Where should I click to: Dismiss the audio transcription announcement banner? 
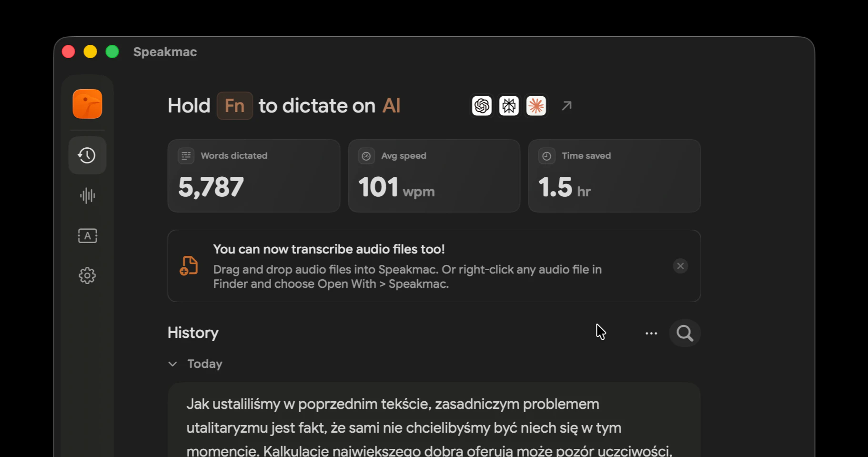click(680, 266)
